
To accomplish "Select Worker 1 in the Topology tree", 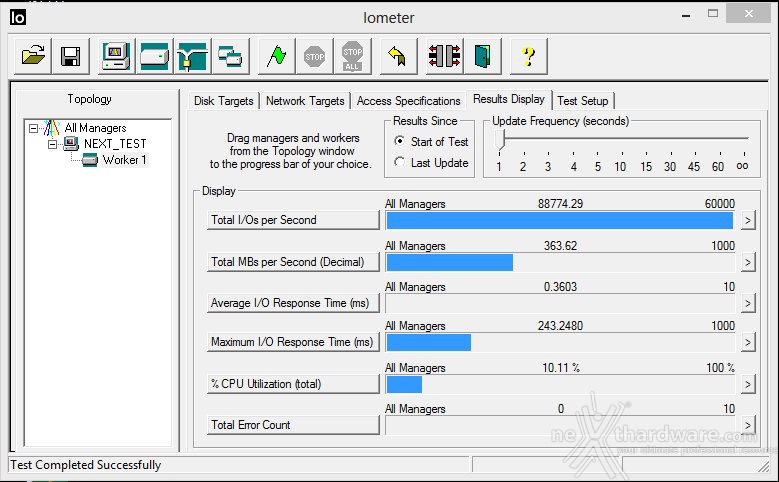I will tap(124, 160).
